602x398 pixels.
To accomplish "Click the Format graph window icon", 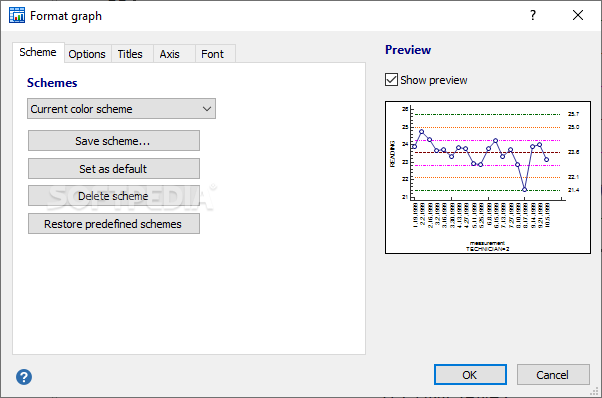I will click(x=17, y=15).
